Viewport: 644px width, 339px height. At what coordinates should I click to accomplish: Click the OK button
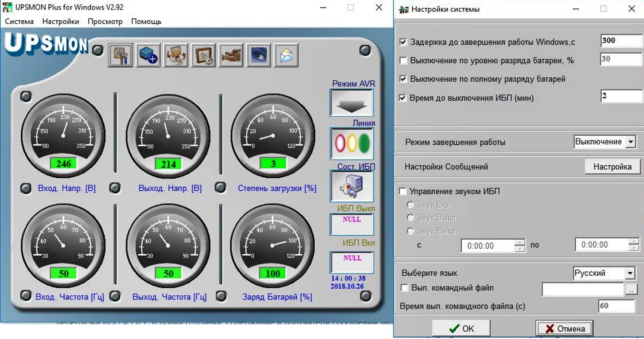(x=461, y=329)
